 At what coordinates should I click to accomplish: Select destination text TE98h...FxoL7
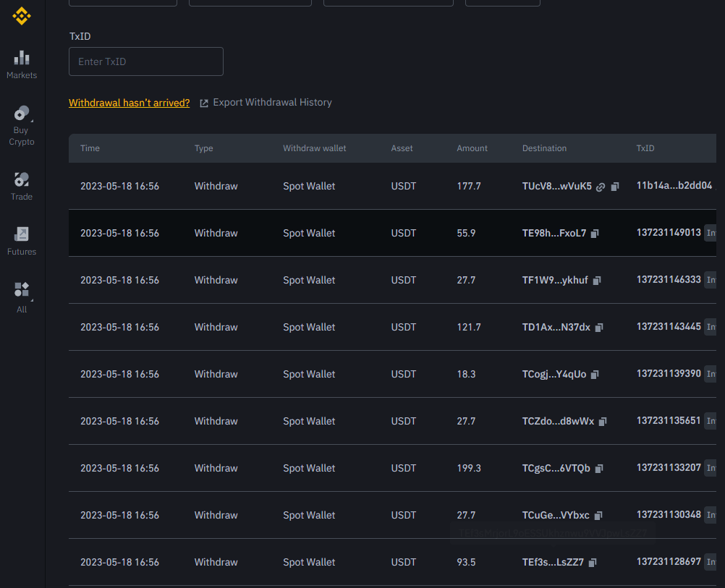click(x=554, y=234)
